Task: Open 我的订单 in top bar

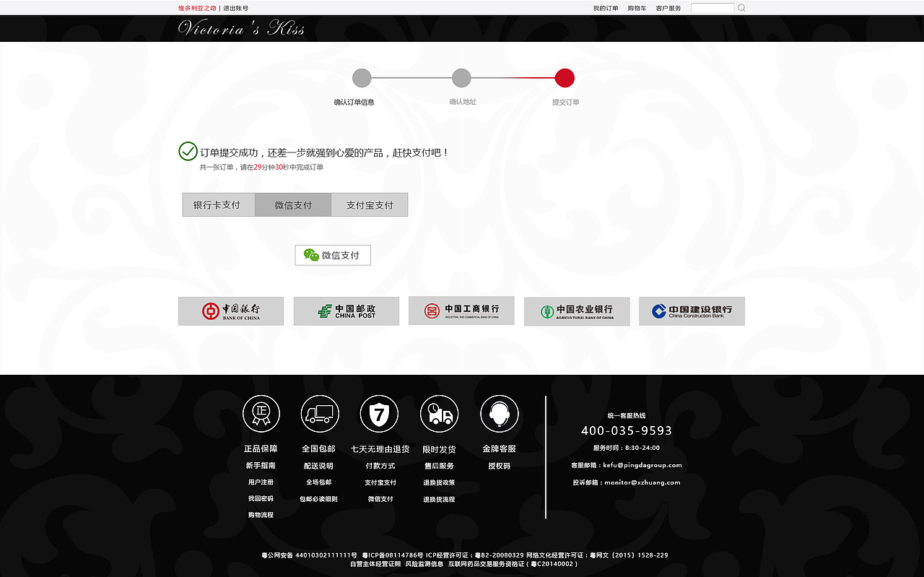Action: pos(606,8)
